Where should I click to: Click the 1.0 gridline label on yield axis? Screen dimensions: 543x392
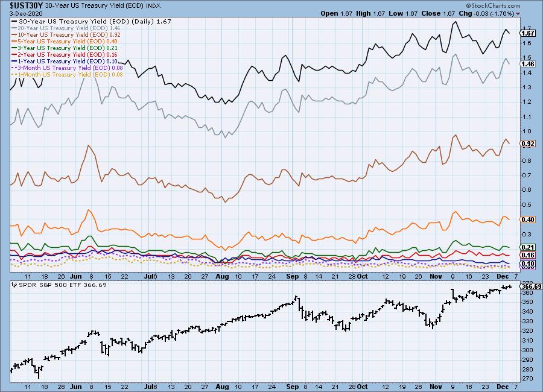527,131
